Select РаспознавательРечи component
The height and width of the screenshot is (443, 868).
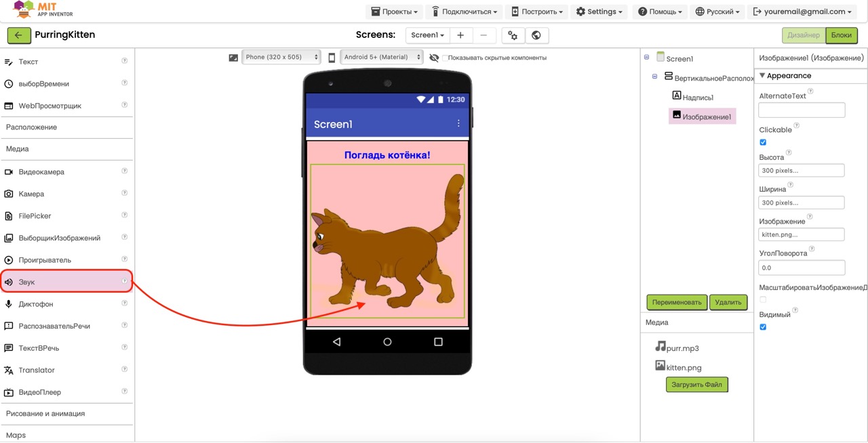(x=66, y=326)
